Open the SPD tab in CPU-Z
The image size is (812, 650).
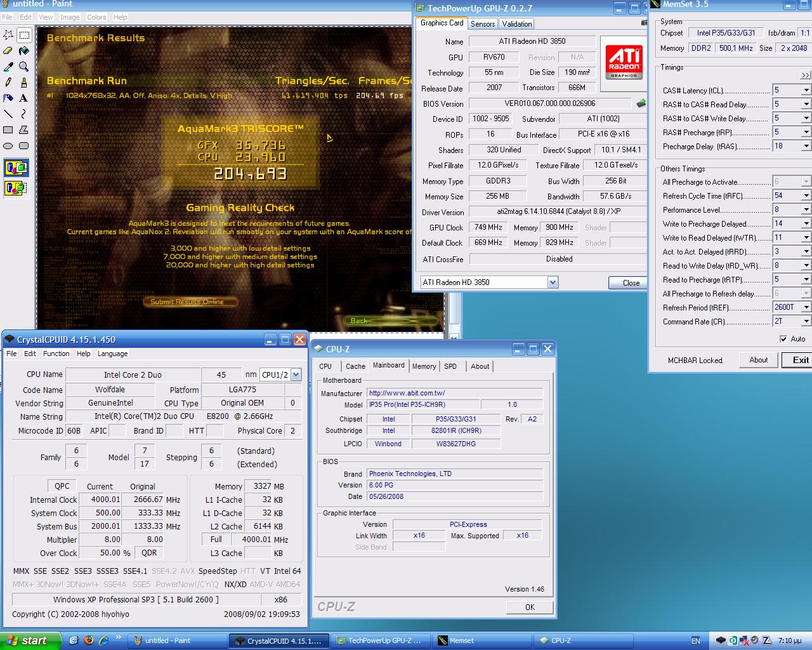coord(450,366)
